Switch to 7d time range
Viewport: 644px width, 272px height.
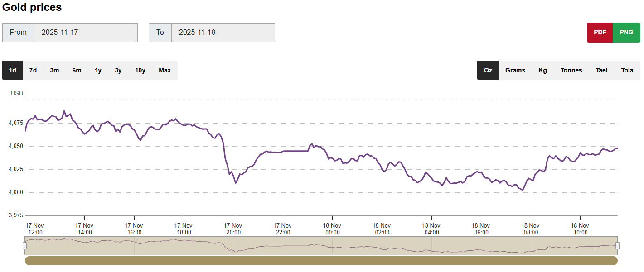[33, 71]
